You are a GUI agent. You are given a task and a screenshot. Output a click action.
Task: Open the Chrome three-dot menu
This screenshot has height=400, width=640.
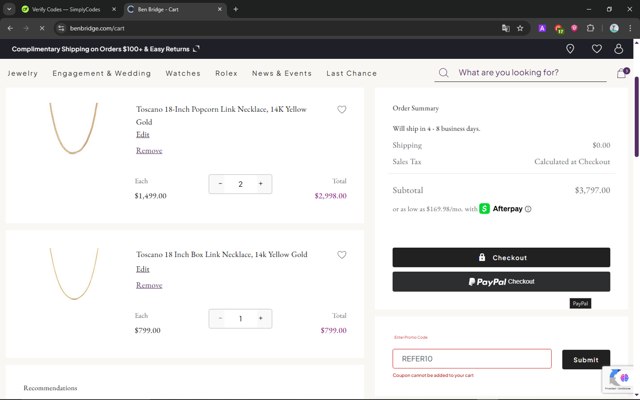630,28
